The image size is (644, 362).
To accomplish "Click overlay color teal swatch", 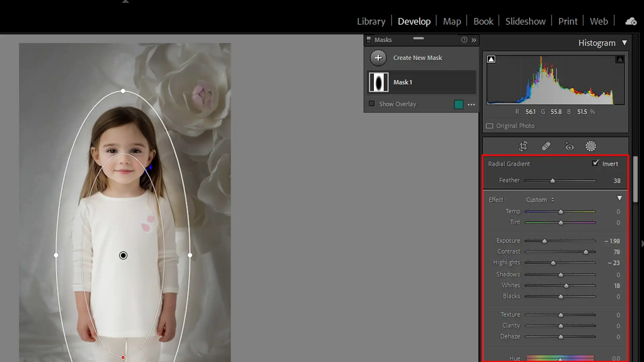I will tap(459, 105).
